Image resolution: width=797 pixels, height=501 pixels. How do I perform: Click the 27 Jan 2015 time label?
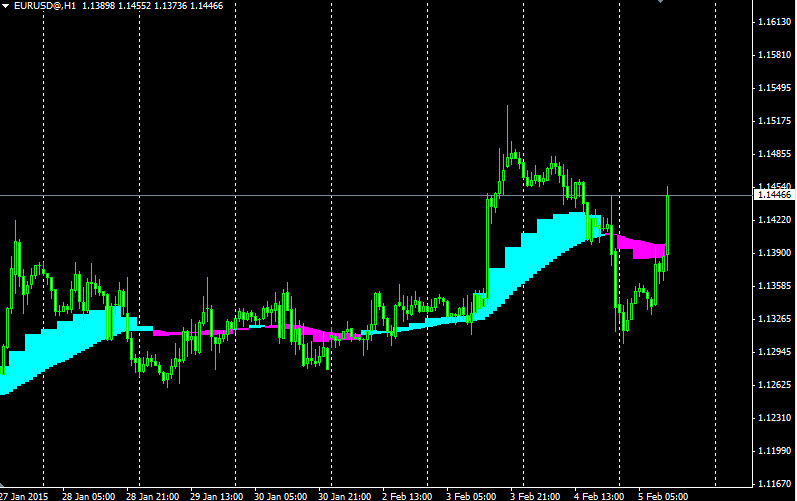coord(24,496)
